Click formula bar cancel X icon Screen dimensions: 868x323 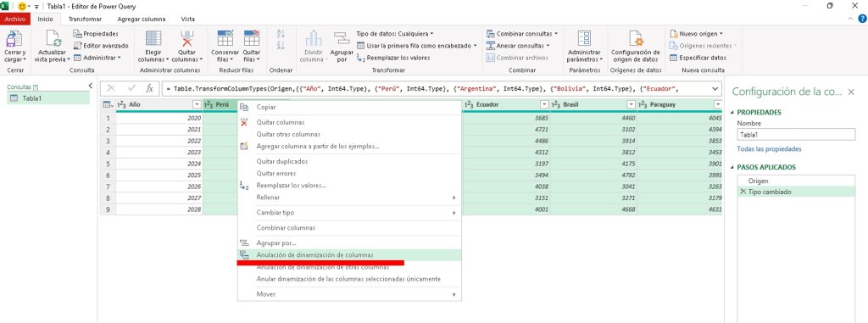pyautogui.click(x=111, y=88)
